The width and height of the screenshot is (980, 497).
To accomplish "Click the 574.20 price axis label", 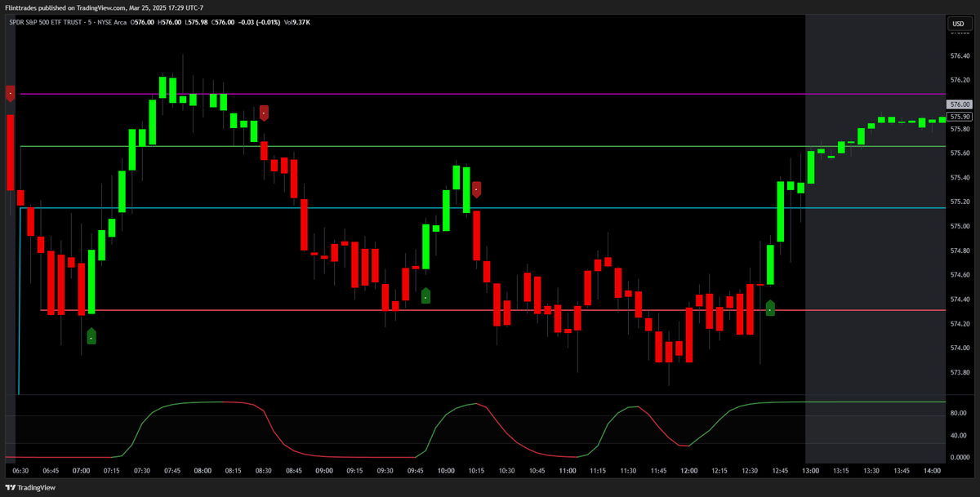I will click(x=960, y=324).
